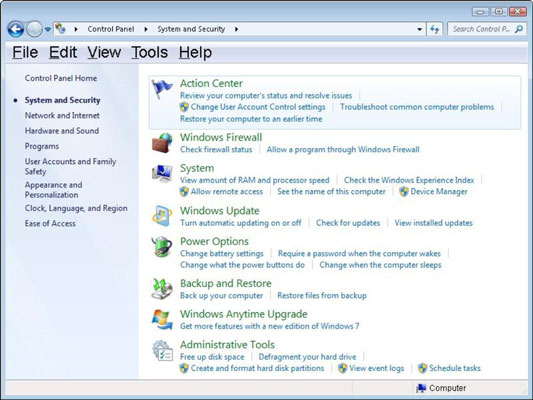Expand arrow before Control Panel breadcrumb
This screenshot has height=400, width=533.
[76, 29]
